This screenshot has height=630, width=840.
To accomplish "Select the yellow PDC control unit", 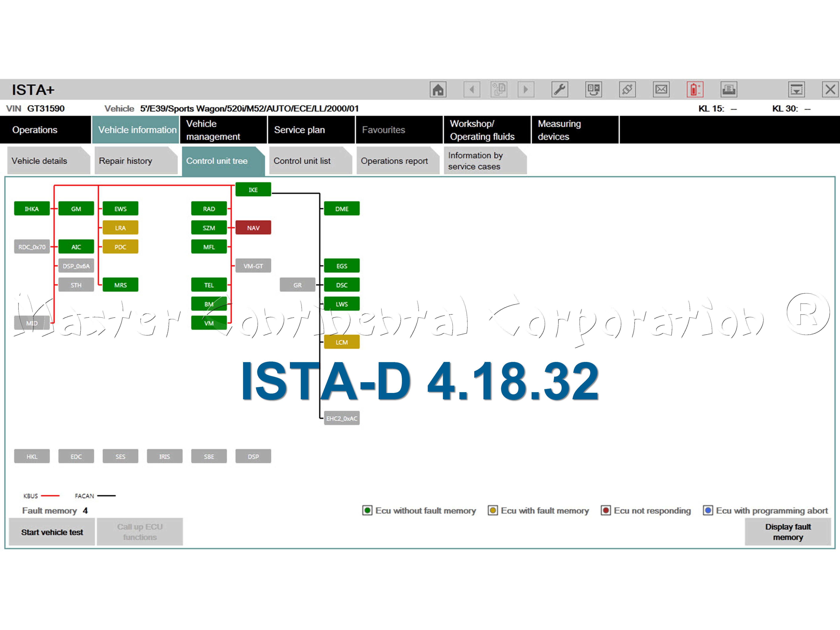I will tap(120, 246).
